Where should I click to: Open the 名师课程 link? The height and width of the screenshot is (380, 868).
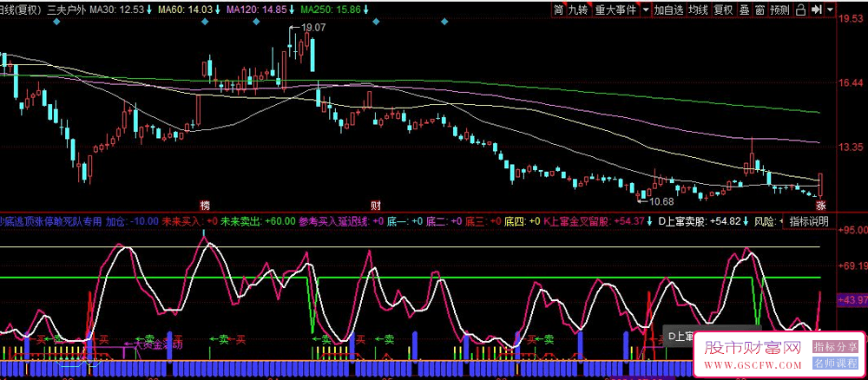pyautogui.click(x=833, y=364)
